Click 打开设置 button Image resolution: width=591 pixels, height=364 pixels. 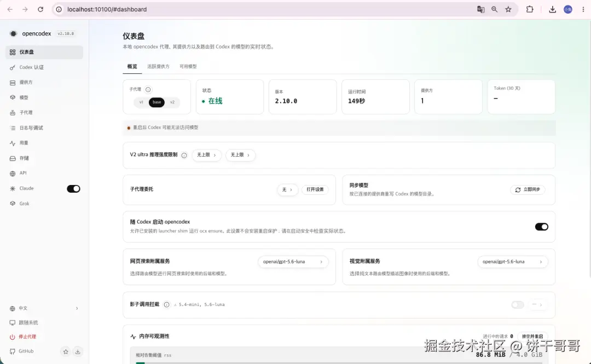point(315,190)
